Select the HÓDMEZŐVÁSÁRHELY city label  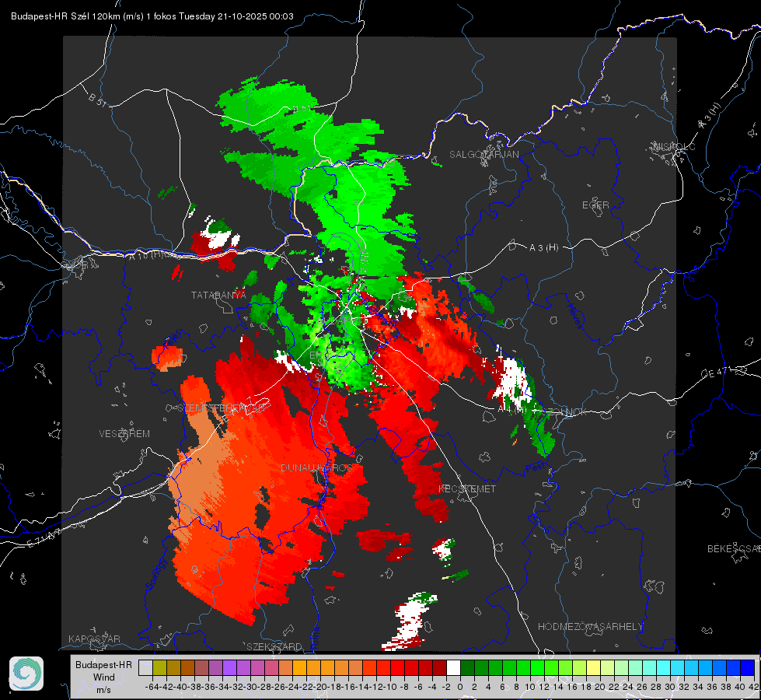[x=590, y=627]
